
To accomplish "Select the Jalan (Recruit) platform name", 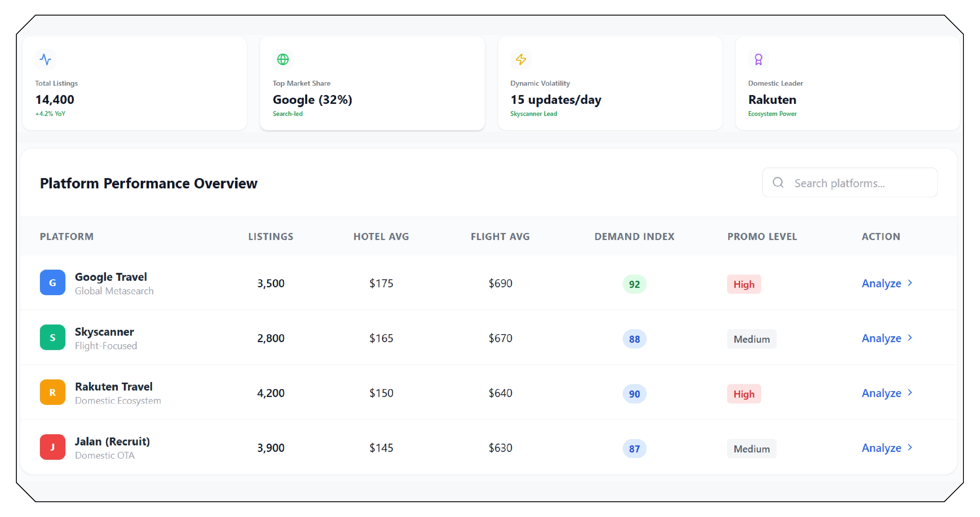I will click(112, 441).
